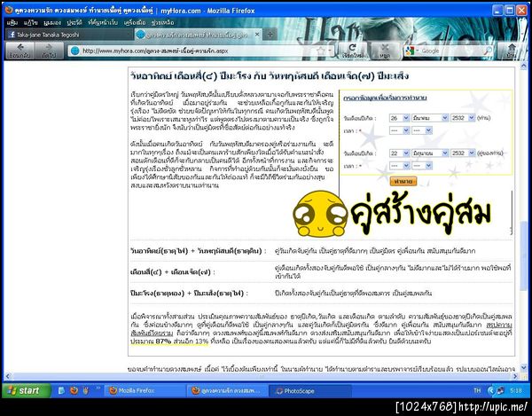Click the vertical scrollbar down arrow
This screenshot has width=532, height=416.
click(524, 369)
